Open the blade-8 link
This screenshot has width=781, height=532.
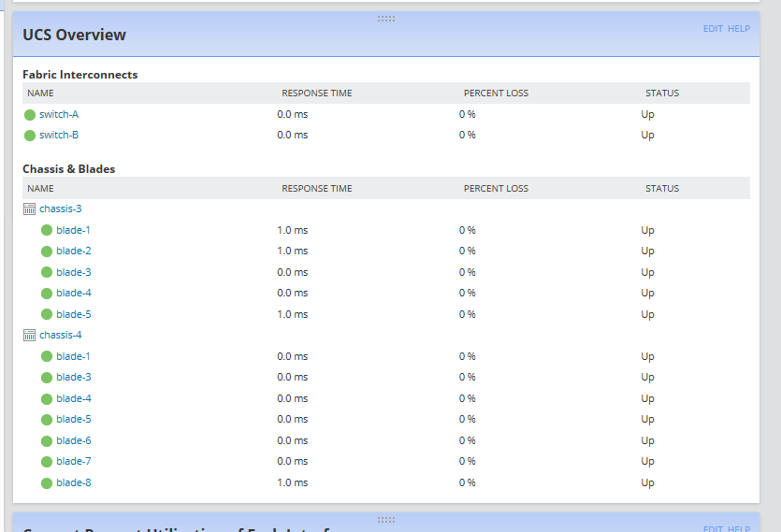click(x=74, y=482)
